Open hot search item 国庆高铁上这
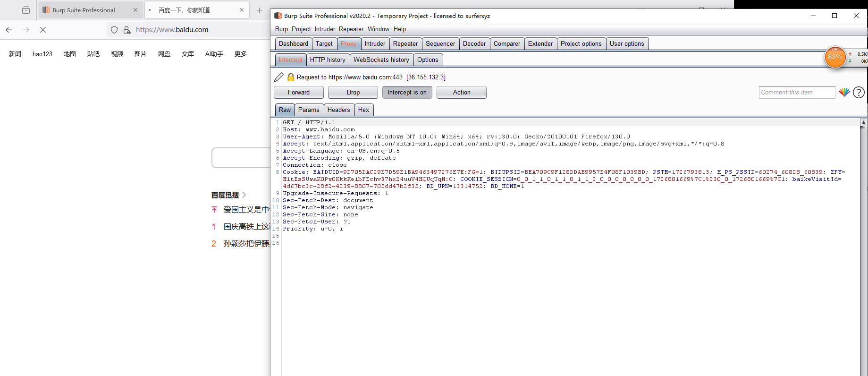The height and width of the screenshot is (376, 868). [246, 227]
